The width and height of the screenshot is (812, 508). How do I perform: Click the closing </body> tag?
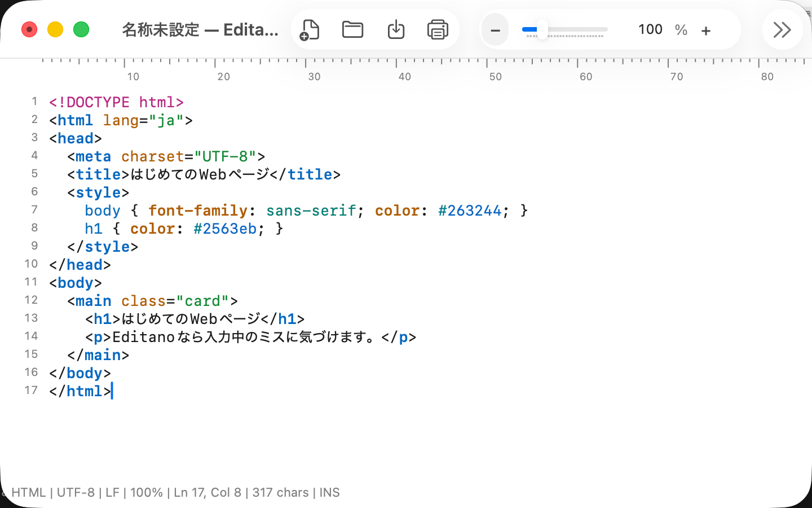[x=80, y=373]
